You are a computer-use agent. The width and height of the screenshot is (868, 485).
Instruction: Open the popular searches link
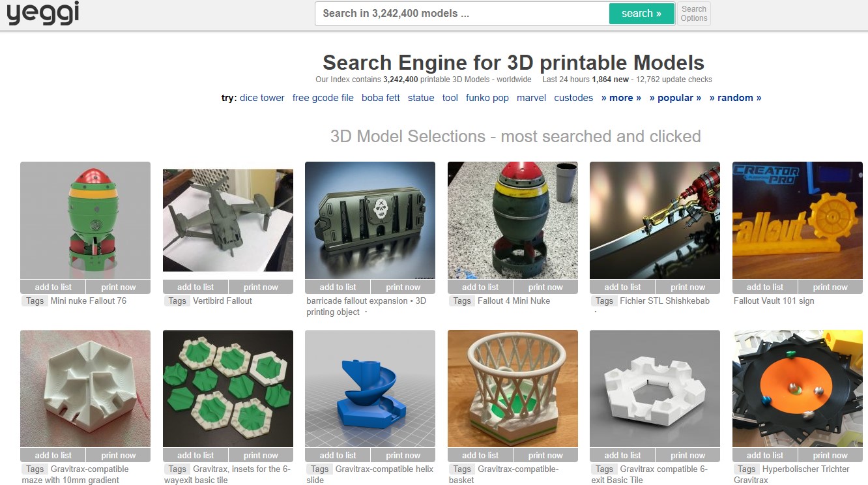point(675,98)
